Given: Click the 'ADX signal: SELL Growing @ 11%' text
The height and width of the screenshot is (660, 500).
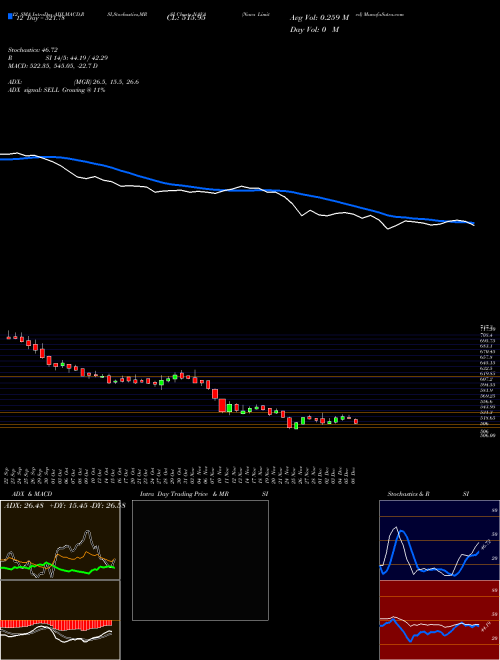Looking at the screenshot, I should coord(56,90).
